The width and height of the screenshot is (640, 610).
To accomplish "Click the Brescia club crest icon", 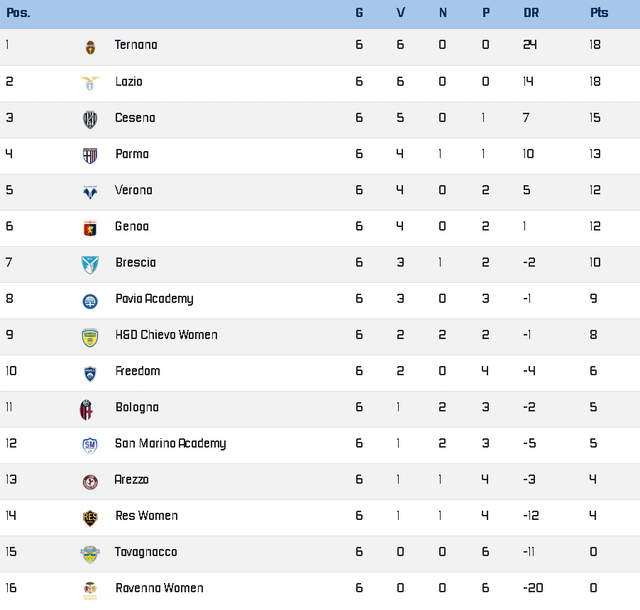I will tap(90, 264).
